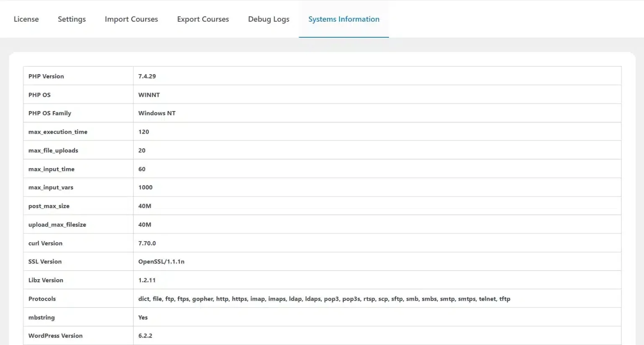This screenshot has width=644, height=345.
Task: Open the Export Courses tab
Action: (x=203, y=19)
